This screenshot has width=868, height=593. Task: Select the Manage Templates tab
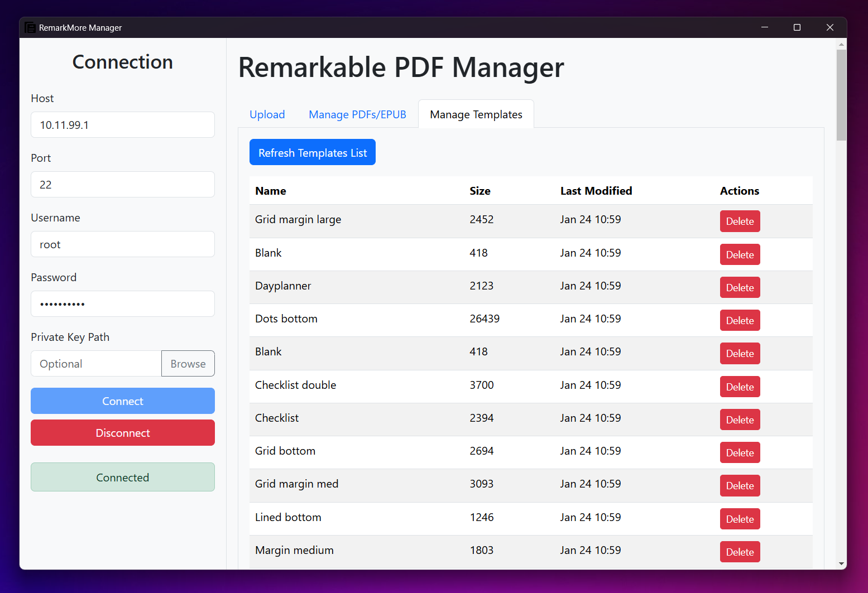[476, 114]
